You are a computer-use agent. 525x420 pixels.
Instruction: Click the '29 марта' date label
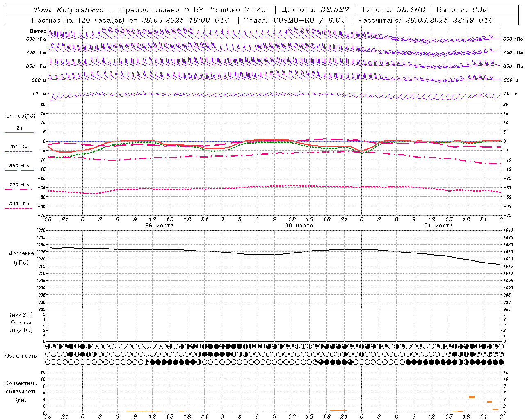(160, 226)
